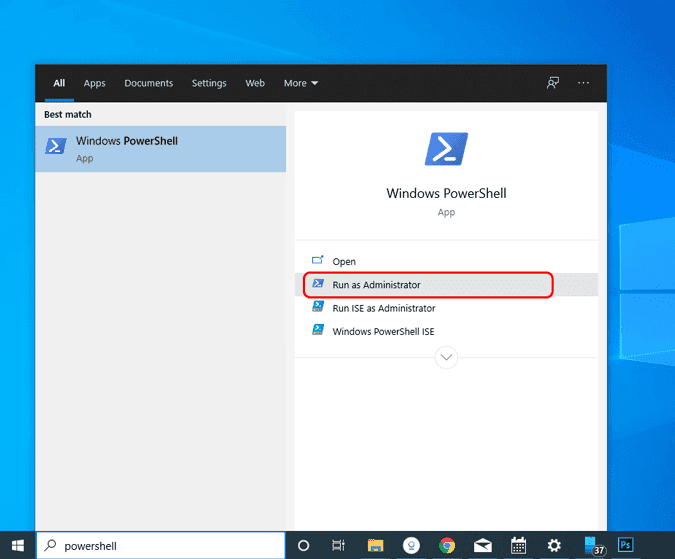The image size is (675, 559).
Task: Click the Cortana circle icon in taskbar
Action: click(x=303, y=546)
